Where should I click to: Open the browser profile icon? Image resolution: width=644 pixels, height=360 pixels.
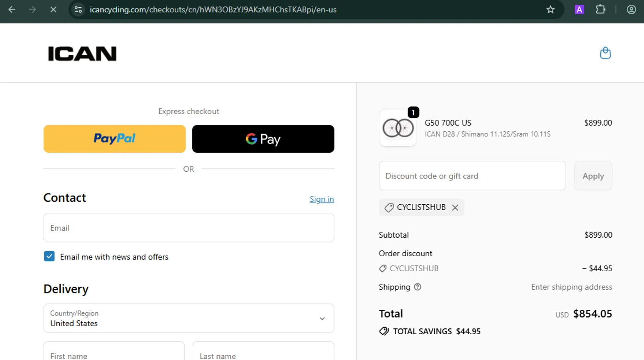click(631, 9)
